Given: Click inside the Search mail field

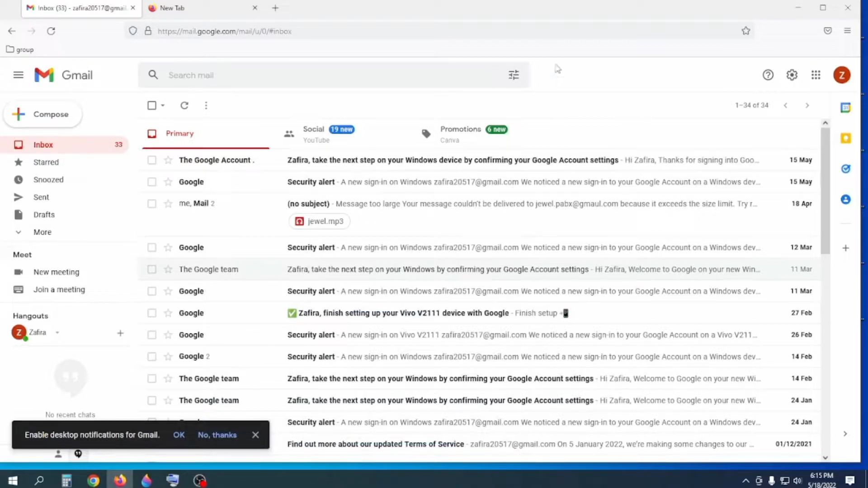Looking at the screenshot, I should tap(335, 75).
